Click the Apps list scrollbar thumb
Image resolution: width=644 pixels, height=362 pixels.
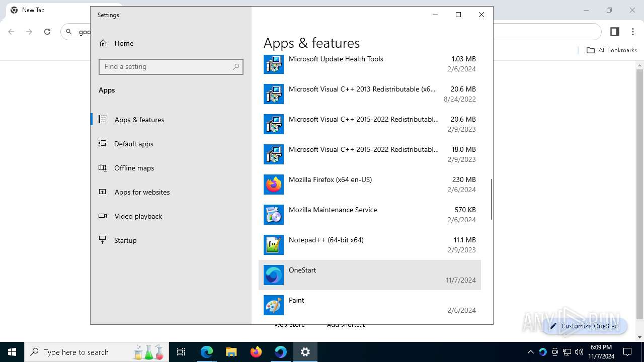491,199
